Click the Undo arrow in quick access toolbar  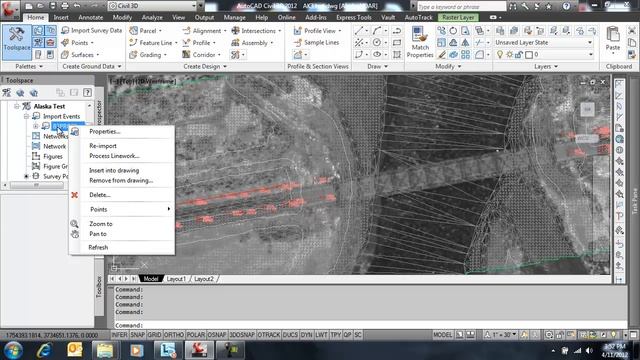(x=77, y=6)
